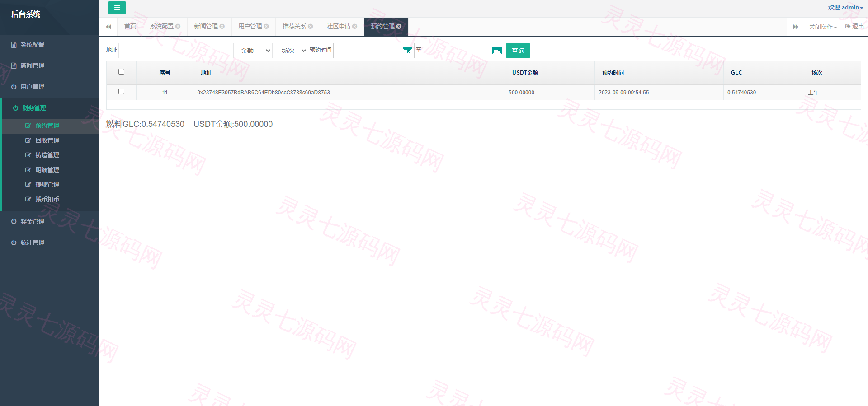The image size is (868, 406).
Task: Close the 社区申请 tab with its x icon
Action: pos(355,27)
